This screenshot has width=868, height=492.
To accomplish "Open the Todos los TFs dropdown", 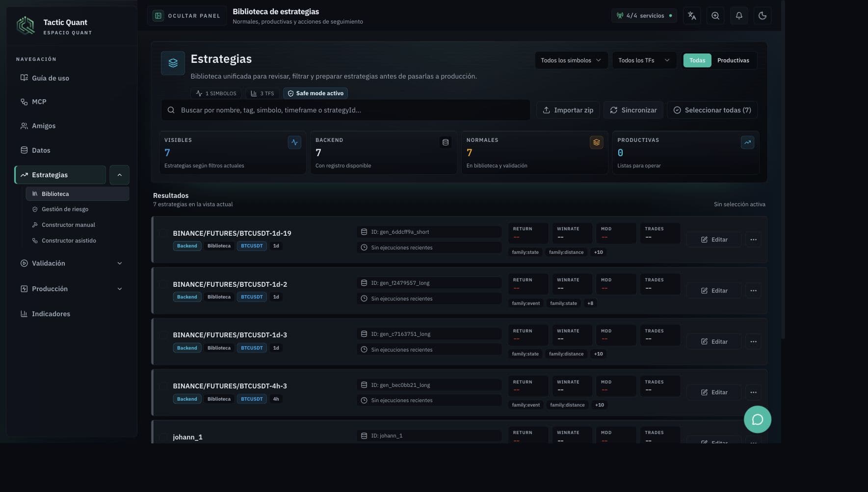I will coord(644,60).
